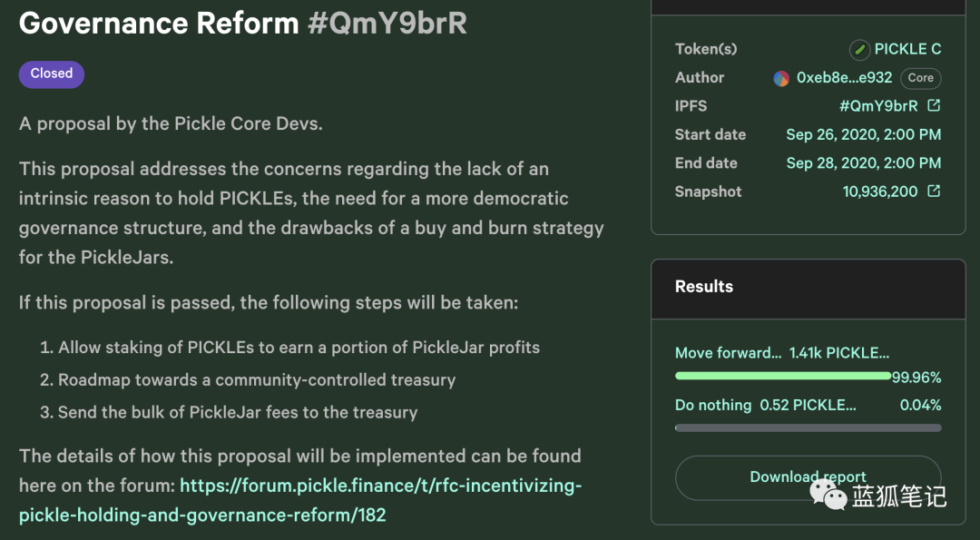Click the author avatar icon
The width and height of the screenshot is (980, 540).
coord(781,78)
